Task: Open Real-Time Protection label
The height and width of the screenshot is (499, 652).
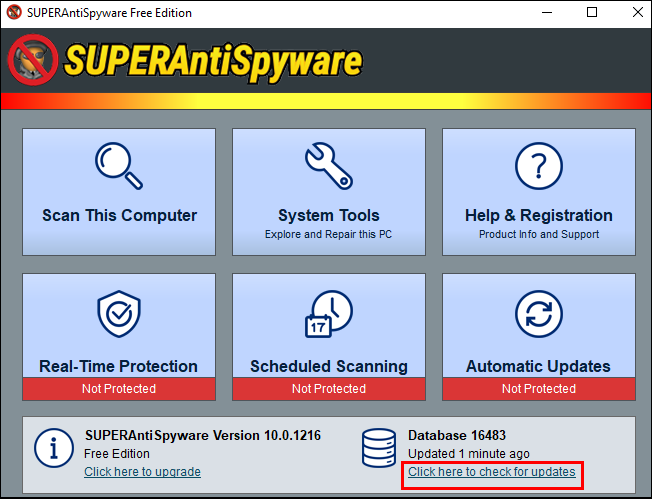Action: [119, 366]
